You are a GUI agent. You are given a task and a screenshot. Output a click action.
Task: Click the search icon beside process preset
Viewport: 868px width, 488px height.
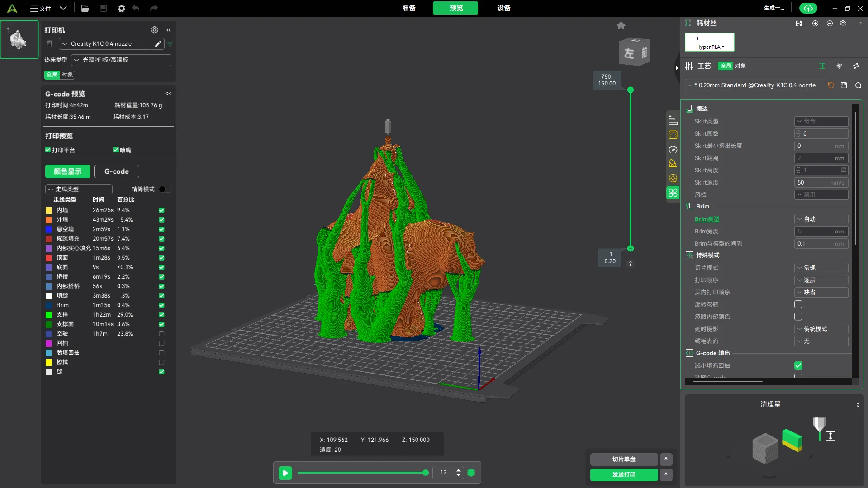click(x=858, y=85)
